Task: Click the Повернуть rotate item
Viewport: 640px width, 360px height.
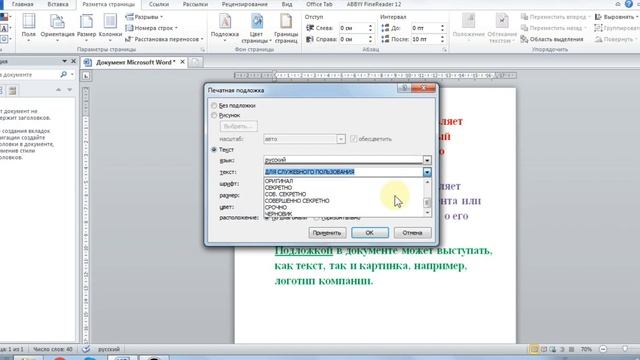Action: (615, 39)
